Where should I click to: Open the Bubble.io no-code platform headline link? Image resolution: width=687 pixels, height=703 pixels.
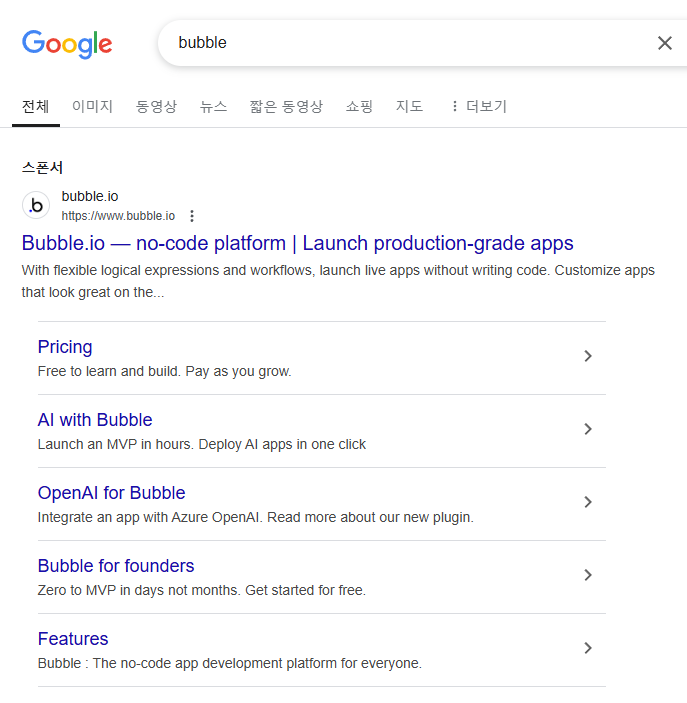click(297, 243)
